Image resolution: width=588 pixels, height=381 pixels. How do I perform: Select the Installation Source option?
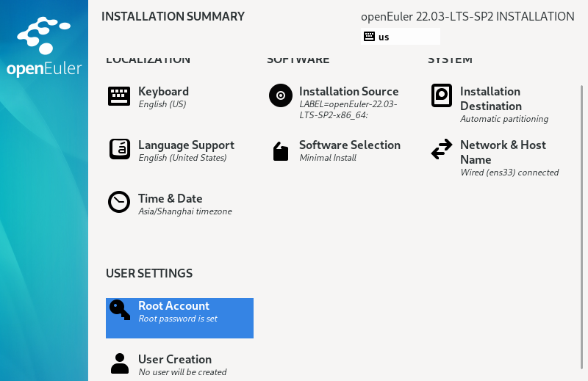tap(348, 92)
